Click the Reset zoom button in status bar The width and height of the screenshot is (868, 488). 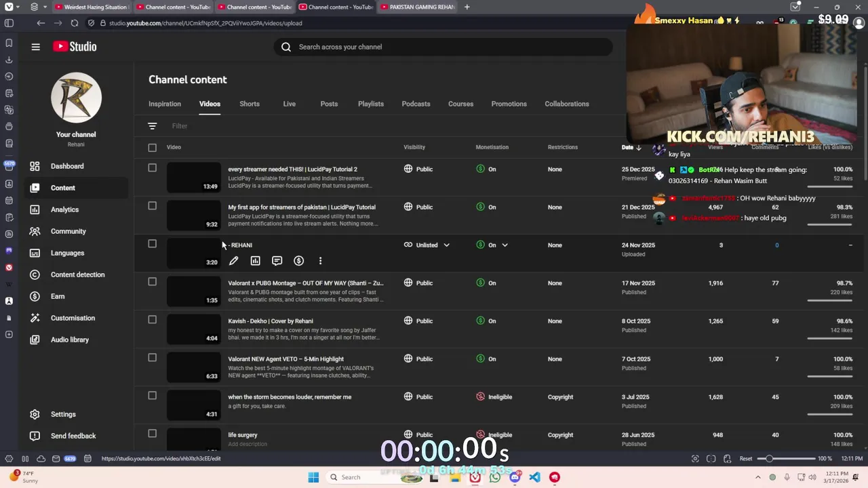click(x=746, y=459)
